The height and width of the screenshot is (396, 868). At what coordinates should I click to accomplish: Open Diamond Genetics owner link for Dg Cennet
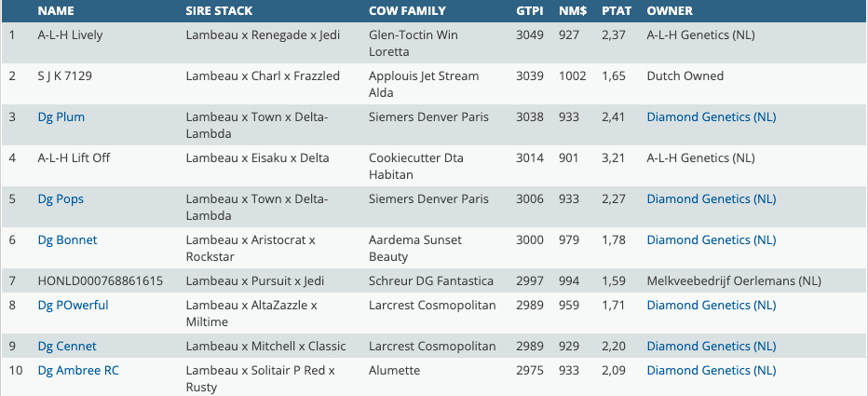tap(712, 347)
